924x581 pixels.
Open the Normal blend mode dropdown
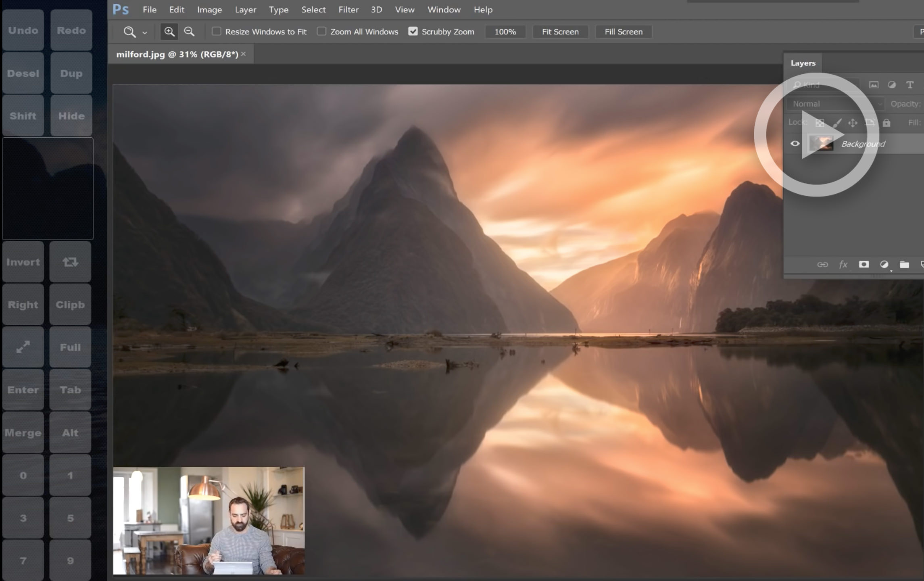[835, 104]
